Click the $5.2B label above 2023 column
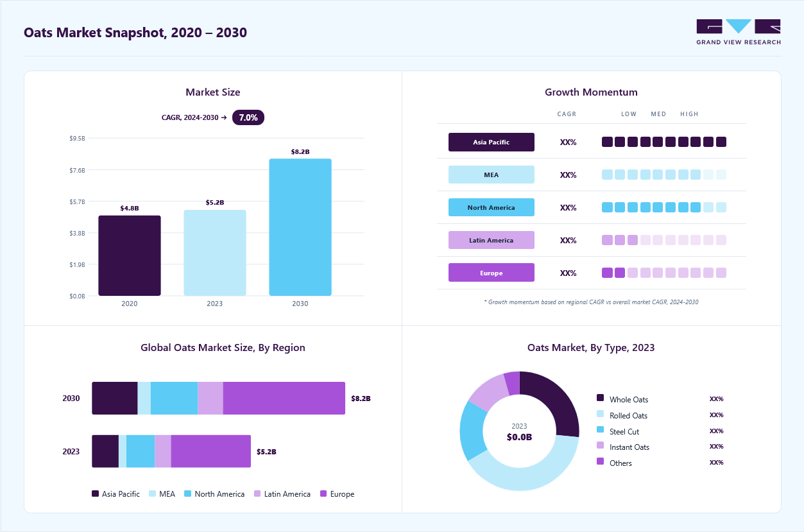The image size is (804, 532). (215, 203)
